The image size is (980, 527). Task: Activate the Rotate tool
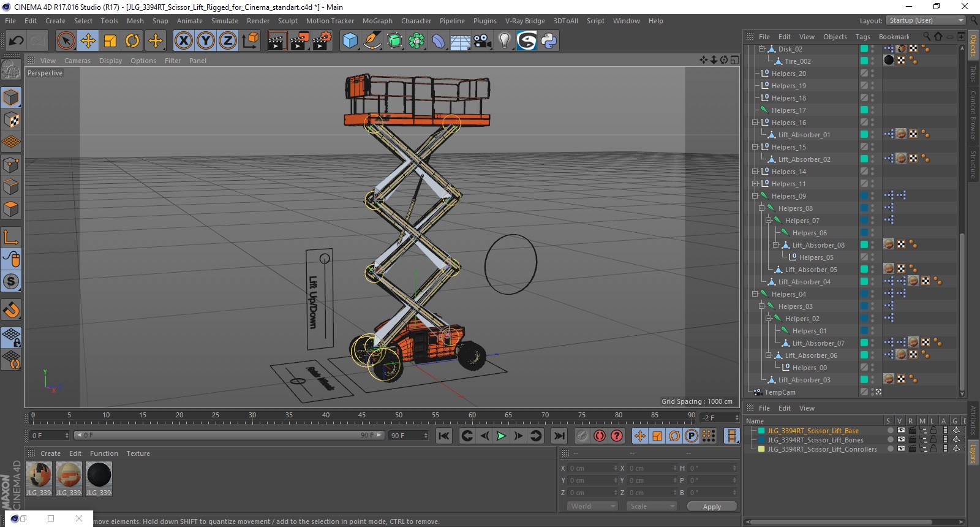coord(132,41)
